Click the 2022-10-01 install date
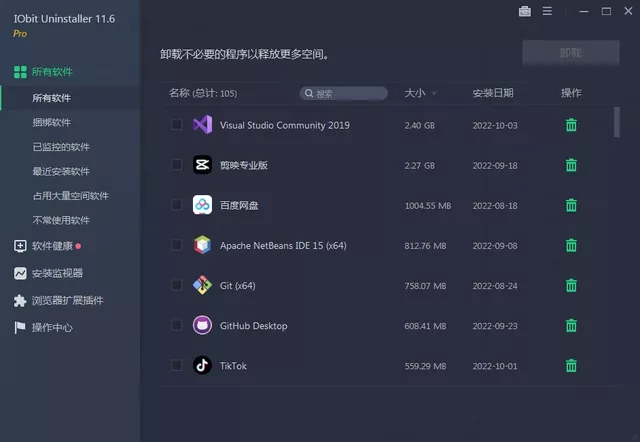The image size is (640, 442). (495, 366)
